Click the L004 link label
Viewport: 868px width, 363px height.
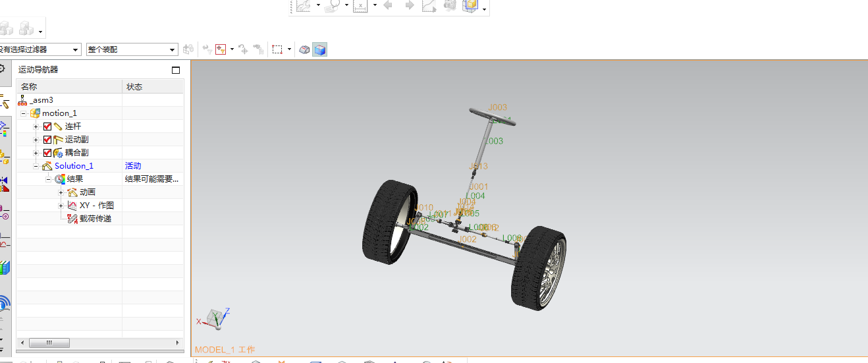pyautogui.click(x=475, y=196)
